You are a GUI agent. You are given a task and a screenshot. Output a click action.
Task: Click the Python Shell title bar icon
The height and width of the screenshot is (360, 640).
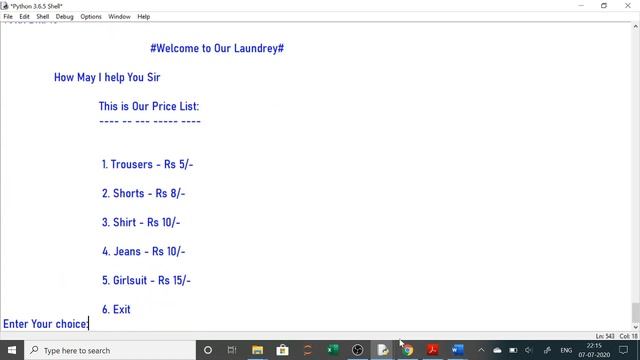5,6
